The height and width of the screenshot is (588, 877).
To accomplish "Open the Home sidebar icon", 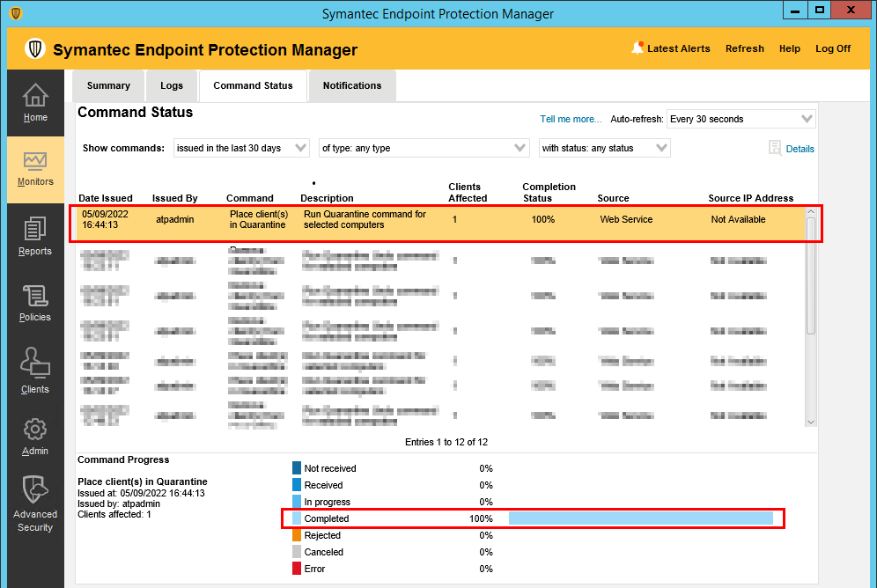I will pyautogui.click(x=35, y=96).
